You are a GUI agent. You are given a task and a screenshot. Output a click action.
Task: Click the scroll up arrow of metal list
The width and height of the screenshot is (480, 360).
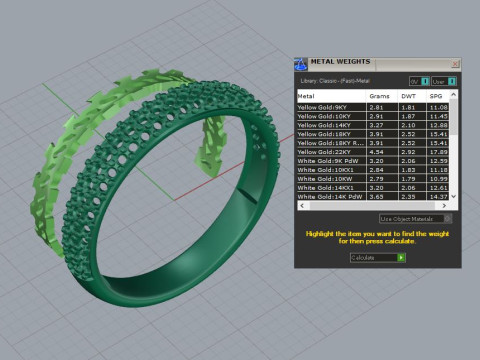pyautogui.click(x=453, y=95)
